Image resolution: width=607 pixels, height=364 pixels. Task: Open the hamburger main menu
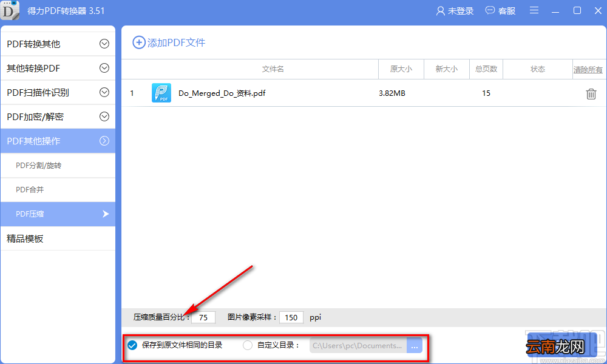(534, 10)
